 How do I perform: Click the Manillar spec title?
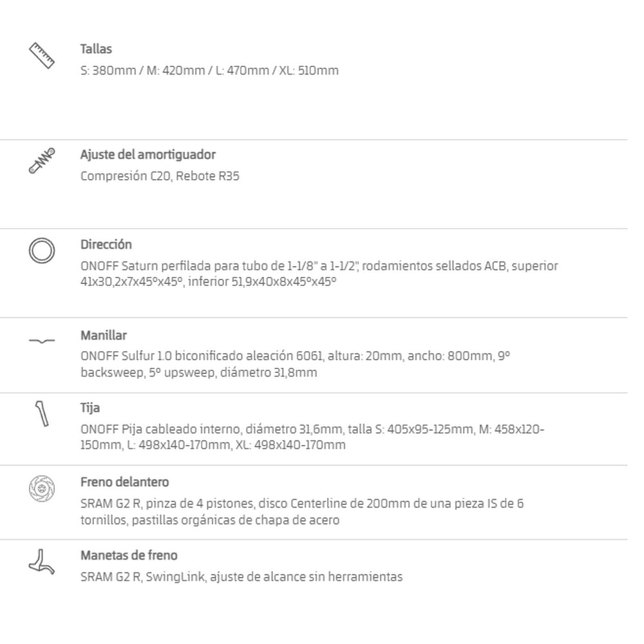104,335
